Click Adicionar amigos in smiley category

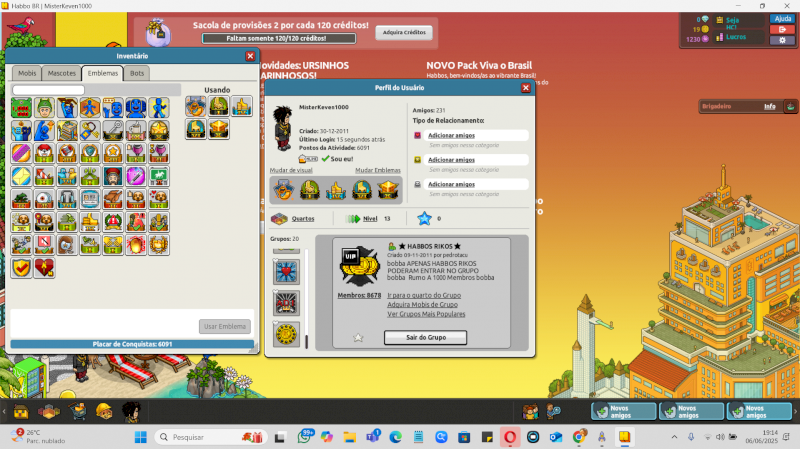452,160
